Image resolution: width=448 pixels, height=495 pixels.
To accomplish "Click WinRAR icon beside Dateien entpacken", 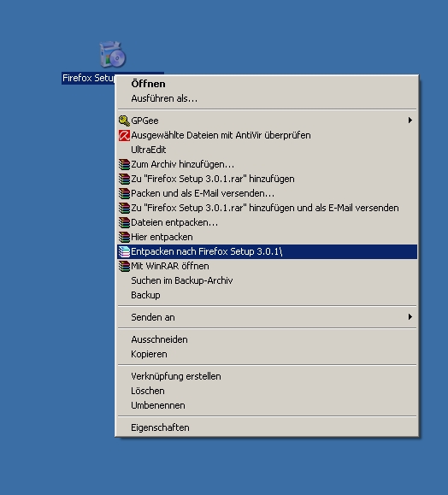I will tap(124, 222).
